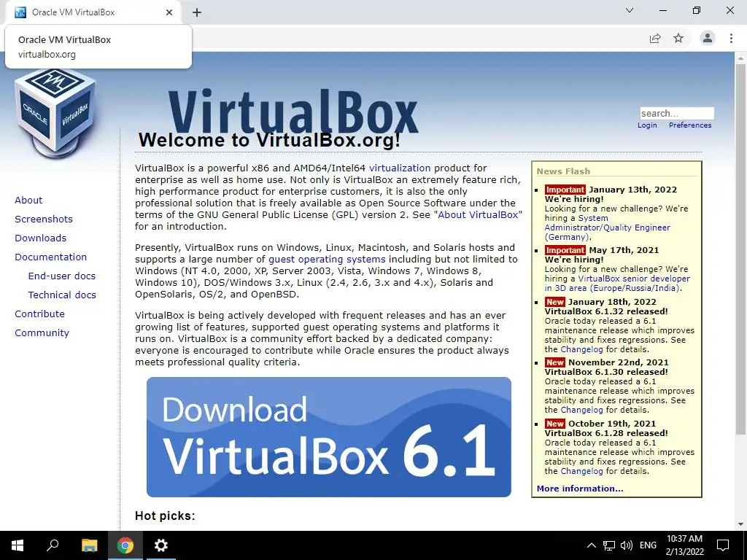Close the Oracle VM VirtualBox tab
The height and width of the screenshot is (560, 747).
[x=169, y=12]
